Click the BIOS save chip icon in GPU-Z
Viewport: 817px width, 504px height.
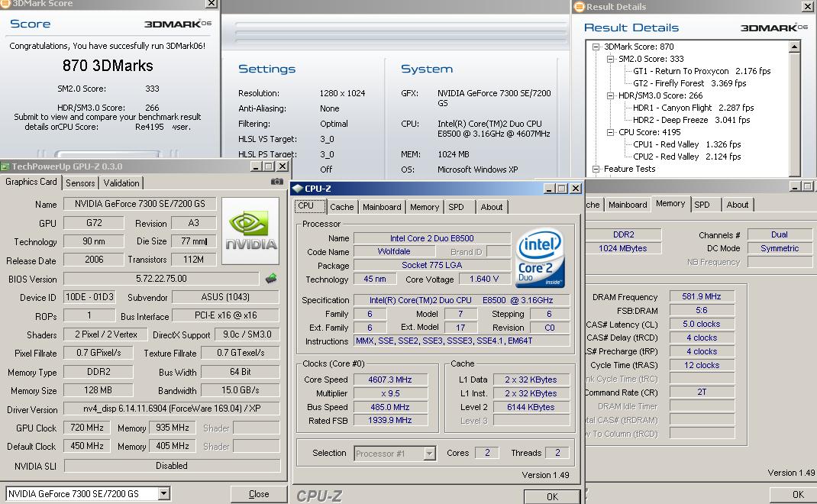(271, 278)
